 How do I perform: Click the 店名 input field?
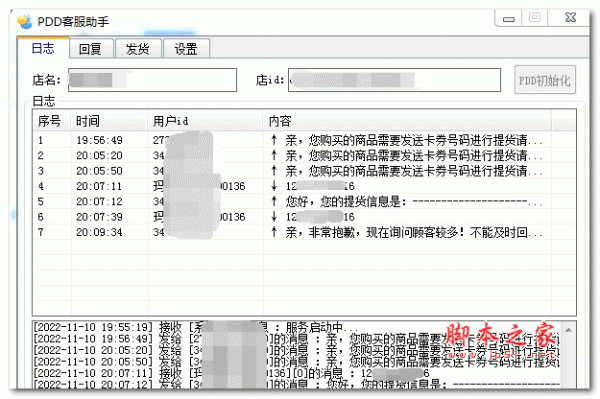click(x=152, y=80)
